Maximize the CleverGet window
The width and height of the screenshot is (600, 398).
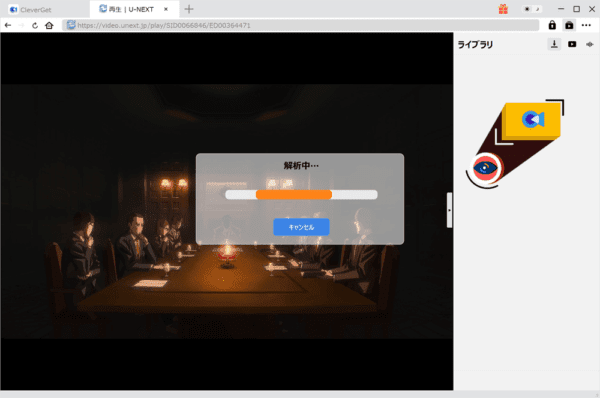pos(576,9)
